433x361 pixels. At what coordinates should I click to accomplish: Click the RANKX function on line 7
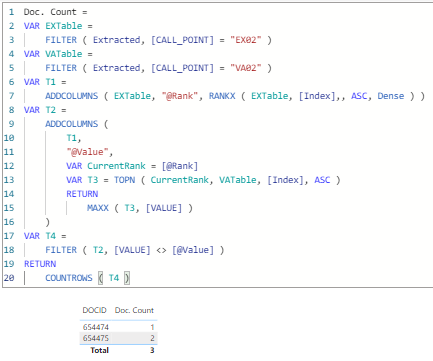click(x=222, y=96)
